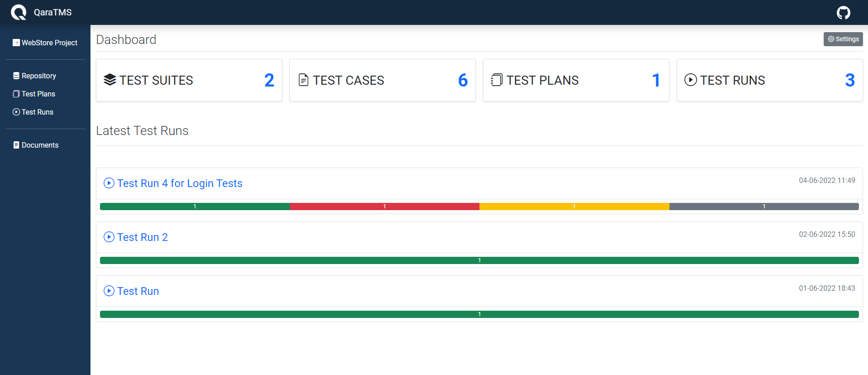The height and width of the screenshot is (375, 868).
Task: Click the TEST SUITES card label
Action: [x=156, y=80]
